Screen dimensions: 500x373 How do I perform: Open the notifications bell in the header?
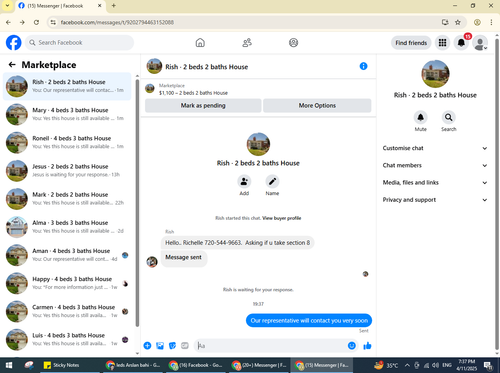[x=461, y=43]
